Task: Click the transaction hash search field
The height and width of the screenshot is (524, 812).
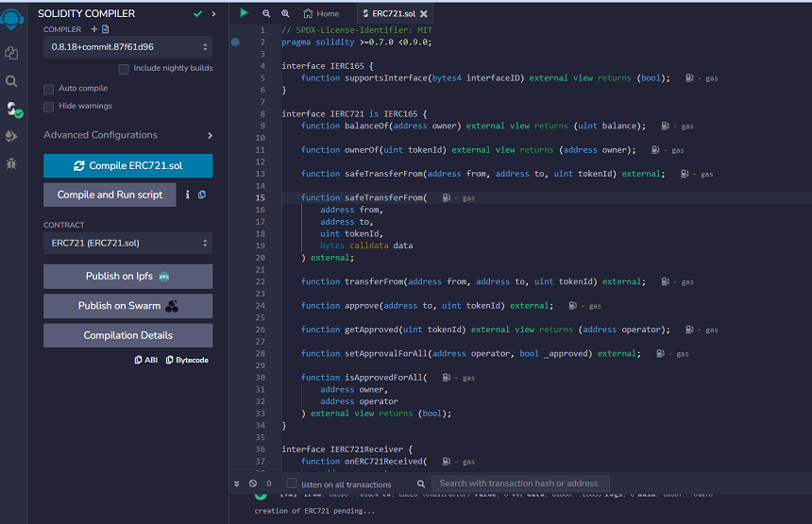Action: pyautogui.click(x=520, y=483)
